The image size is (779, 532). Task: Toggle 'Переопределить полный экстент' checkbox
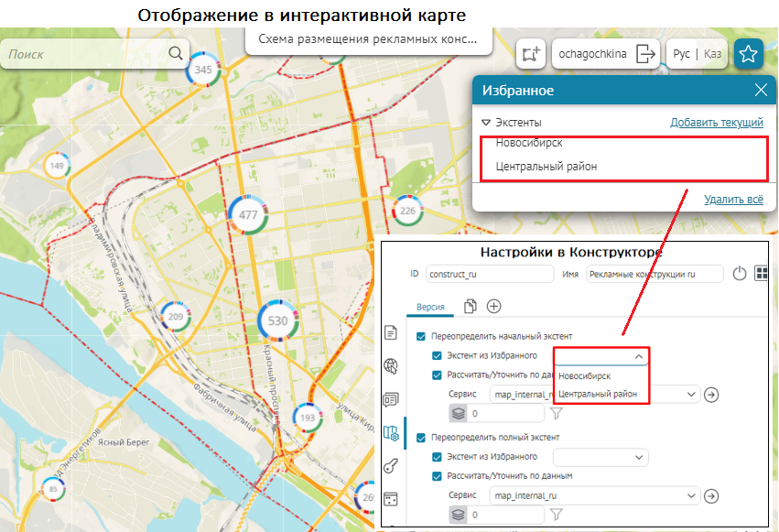(x=421, y=438)
